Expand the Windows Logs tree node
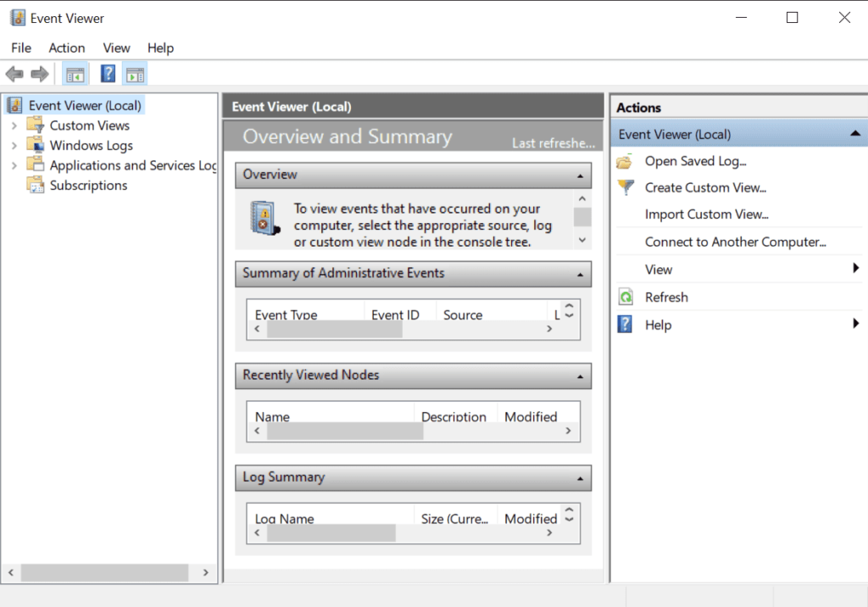868x607 pixels. (14, 146)
